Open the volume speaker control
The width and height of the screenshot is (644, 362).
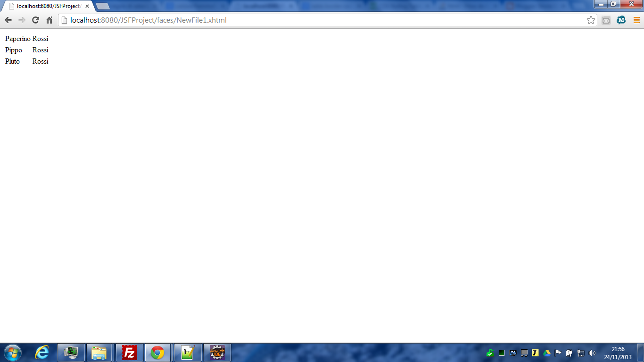593,353
